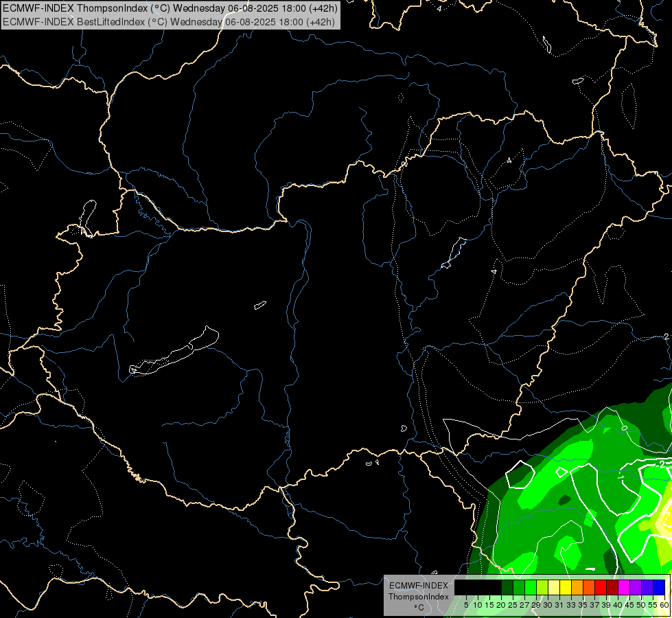Click the red-orange 35–37 legend swatch
This screenshot has width=672, height=618.
click(x=589, y=587)
